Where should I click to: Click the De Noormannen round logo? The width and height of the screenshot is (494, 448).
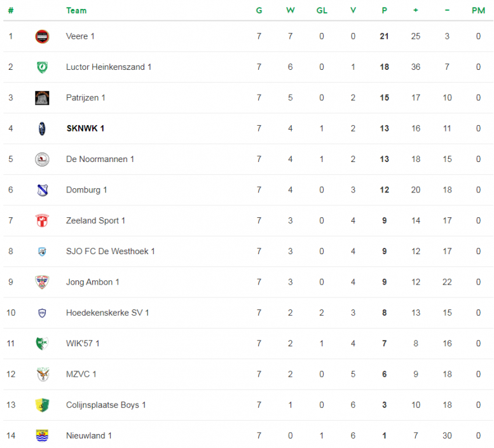[x=42, y=160]
